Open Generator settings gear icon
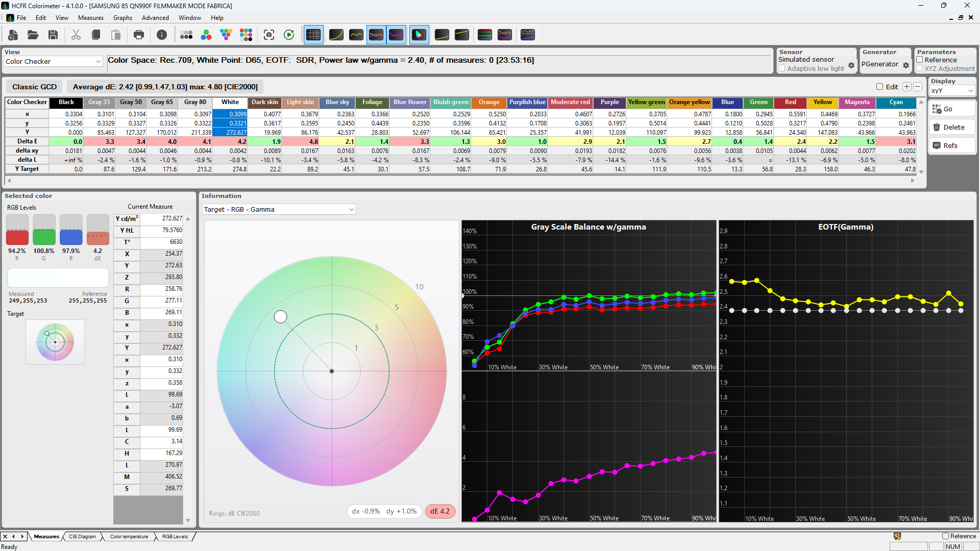Viewport: 980px width, 551px height. point(906,65)
